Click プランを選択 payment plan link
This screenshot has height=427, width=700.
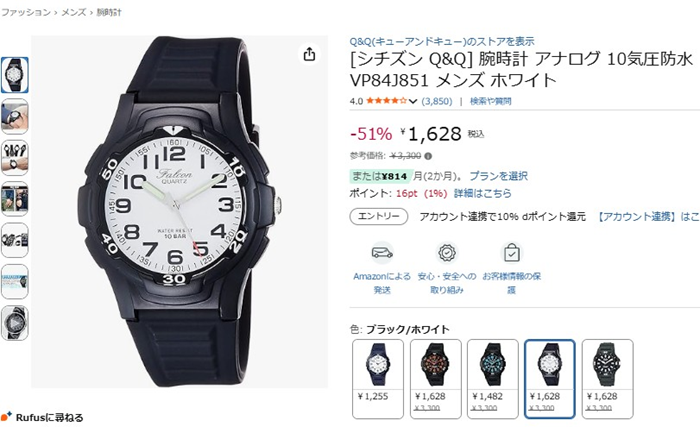(498, 176)
